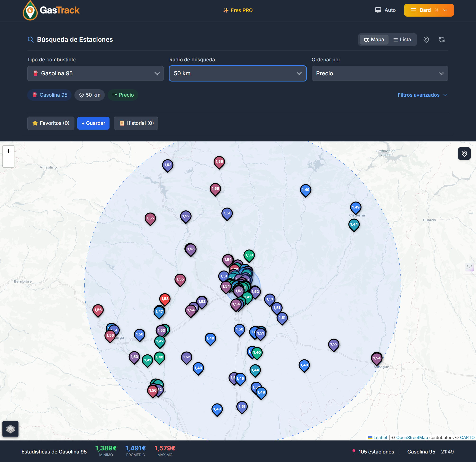
Task: Click the Embalse de Riaño map label
Action: [386, 153]
